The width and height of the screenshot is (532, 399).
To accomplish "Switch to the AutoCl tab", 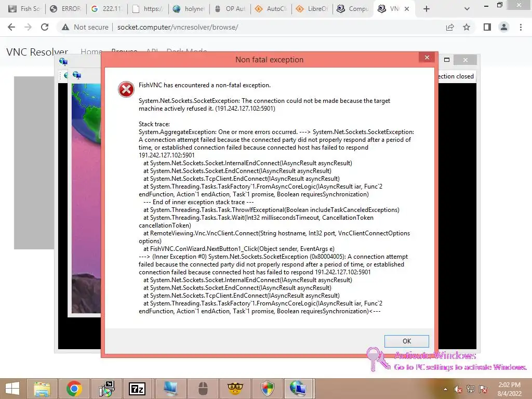I will pos(271,9).
